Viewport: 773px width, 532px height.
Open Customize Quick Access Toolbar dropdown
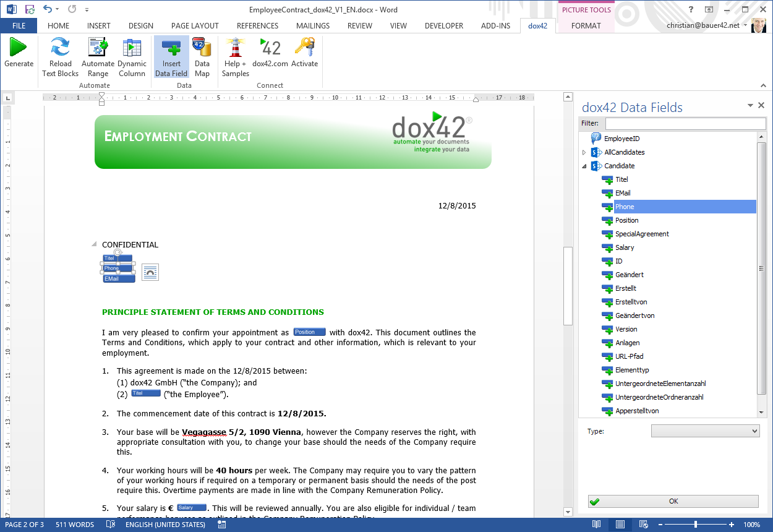point(87,9)
